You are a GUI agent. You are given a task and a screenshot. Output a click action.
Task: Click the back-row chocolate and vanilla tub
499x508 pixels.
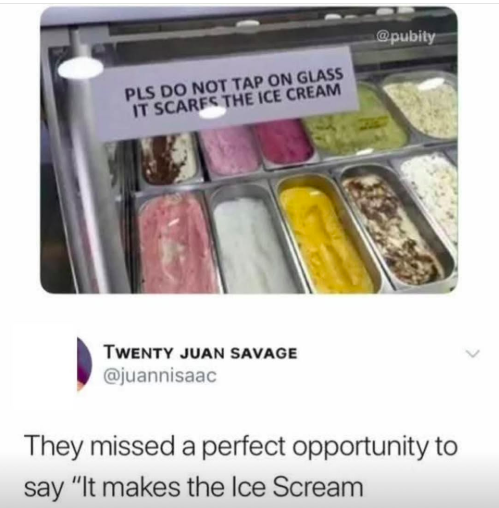(x=168, y=160)
